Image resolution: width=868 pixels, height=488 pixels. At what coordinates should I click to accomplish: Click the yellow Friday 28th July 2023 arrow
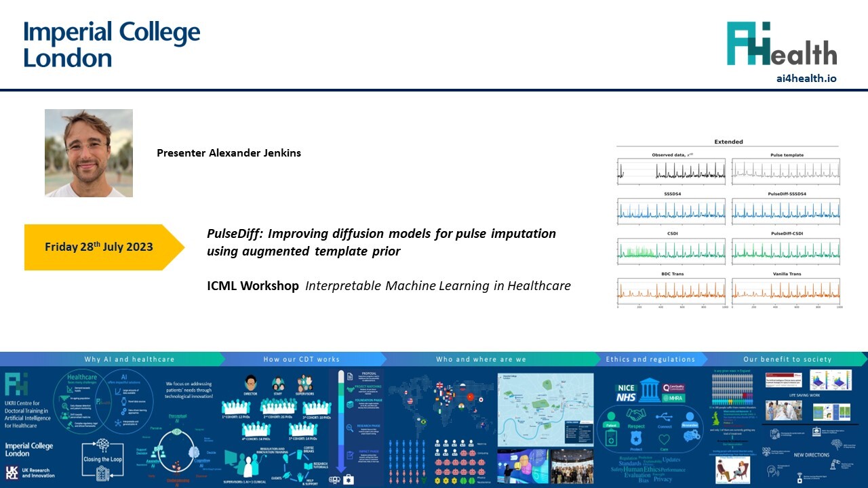pos(104,247)
